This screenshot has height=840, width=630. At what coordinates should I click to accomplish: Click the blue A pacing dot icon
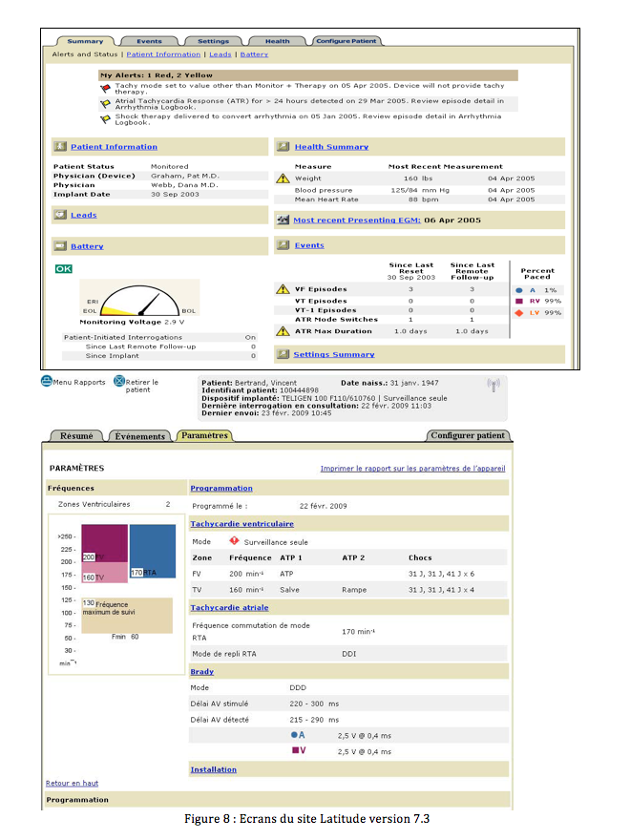click(x=294, y=735)
